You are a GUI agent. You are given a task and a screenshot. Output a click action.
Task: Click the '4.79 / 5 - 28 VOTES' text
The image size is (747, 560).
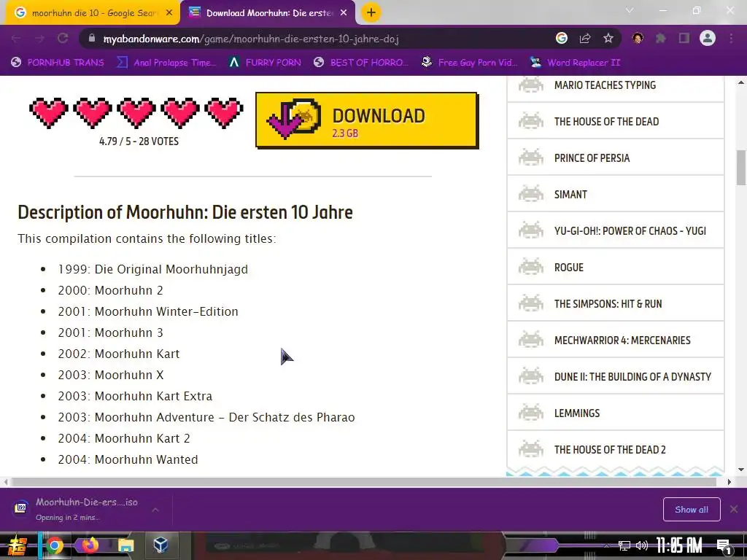point(139,141)
